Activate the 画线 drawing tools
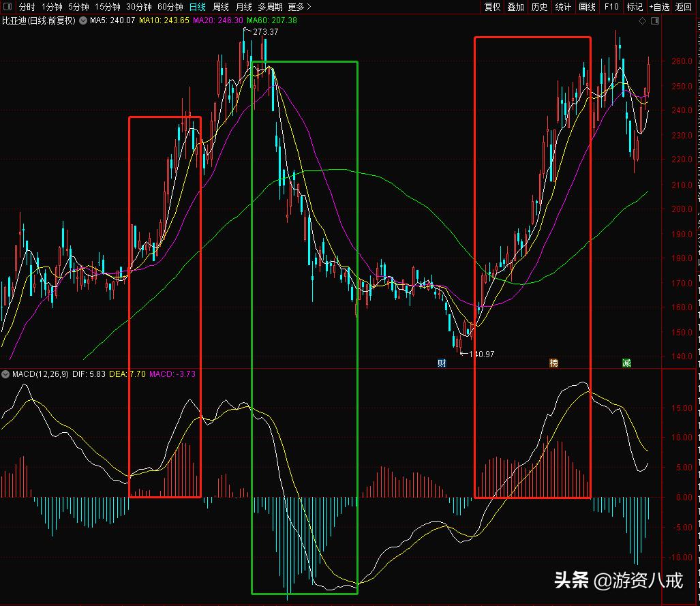The height and width of the screenshot is (606, 700). click(587, 7)
